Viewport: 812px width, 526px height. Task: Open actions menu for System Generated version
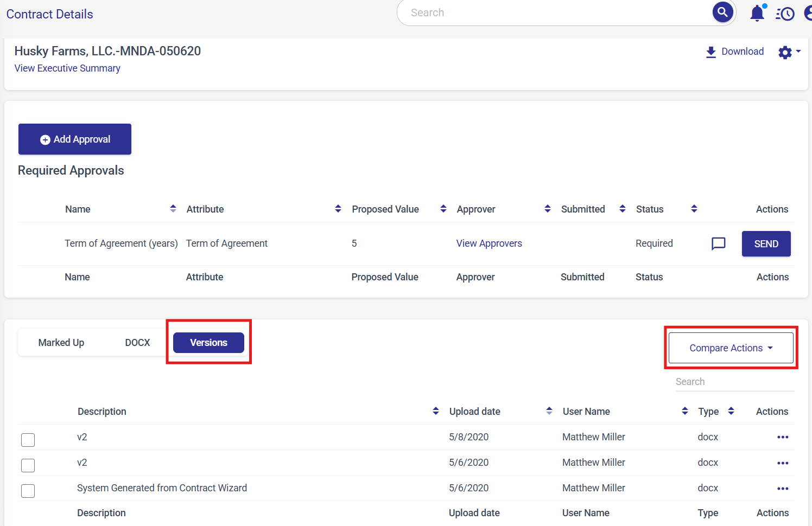point(782,489)
